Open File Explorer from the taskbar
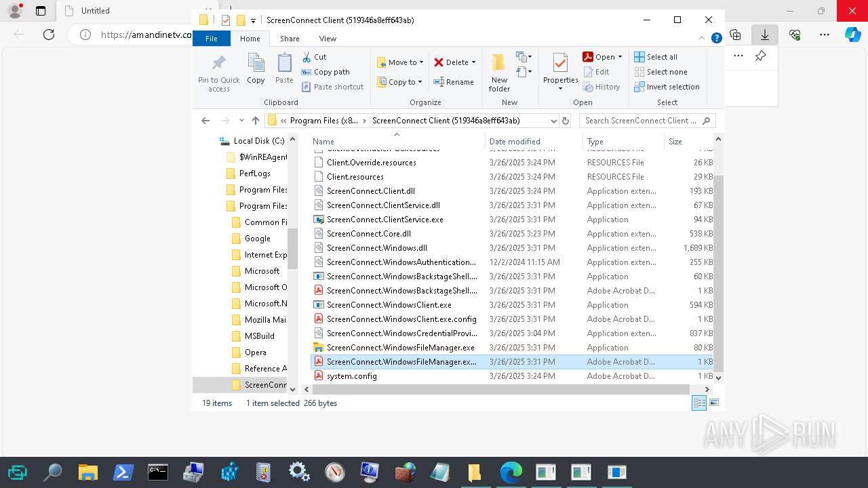This screenshot has height=488, width=868. point(87,472)
